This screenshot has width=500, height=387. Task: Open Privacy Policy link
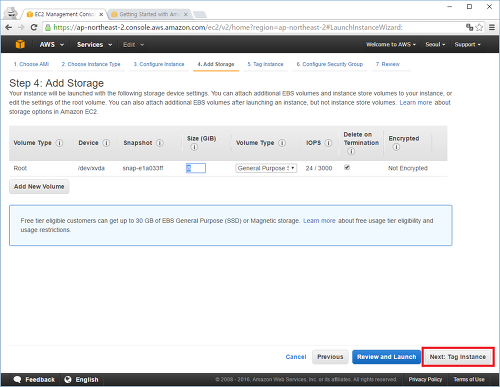click(x=425, y=379)
